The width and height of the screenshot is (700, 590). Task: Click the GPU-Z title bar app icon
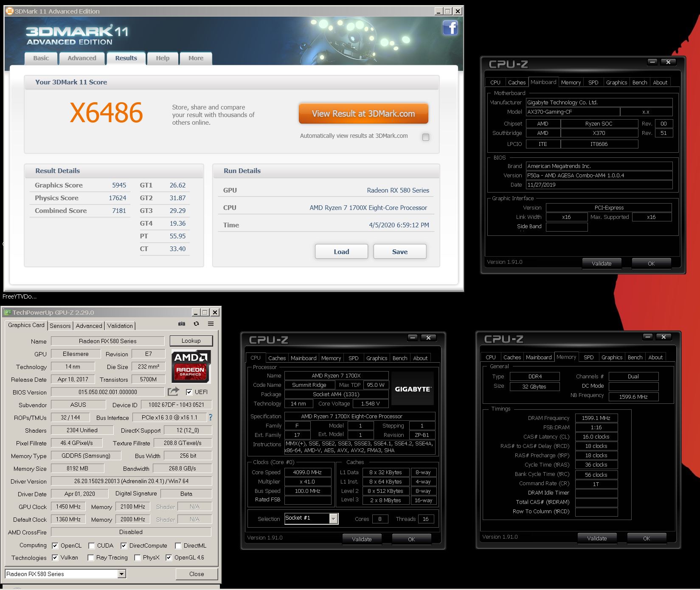click(7, 313)
